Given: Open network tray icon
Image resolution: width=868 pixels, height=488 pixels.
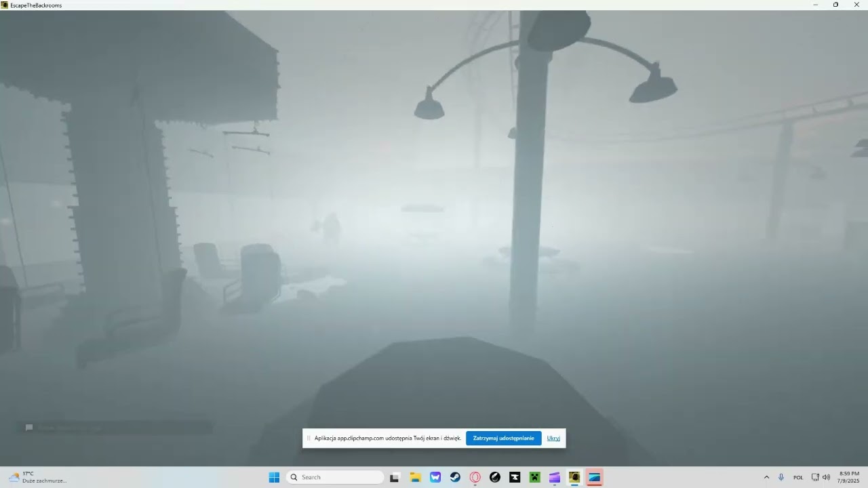Looking at the screenshot, I should pos(815,477).
